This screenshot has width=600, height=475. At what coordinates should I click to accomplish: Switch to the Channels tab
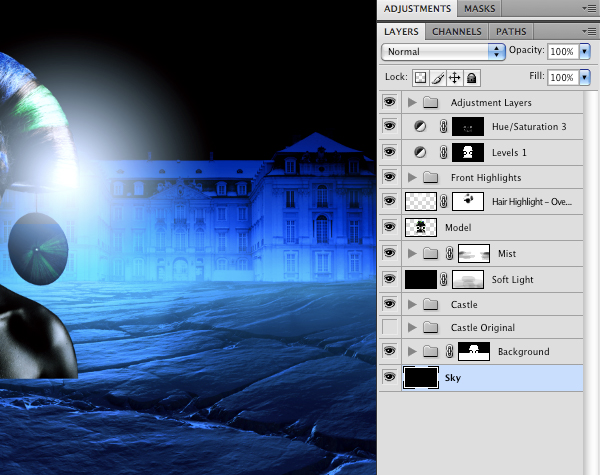tap(457, 31)
